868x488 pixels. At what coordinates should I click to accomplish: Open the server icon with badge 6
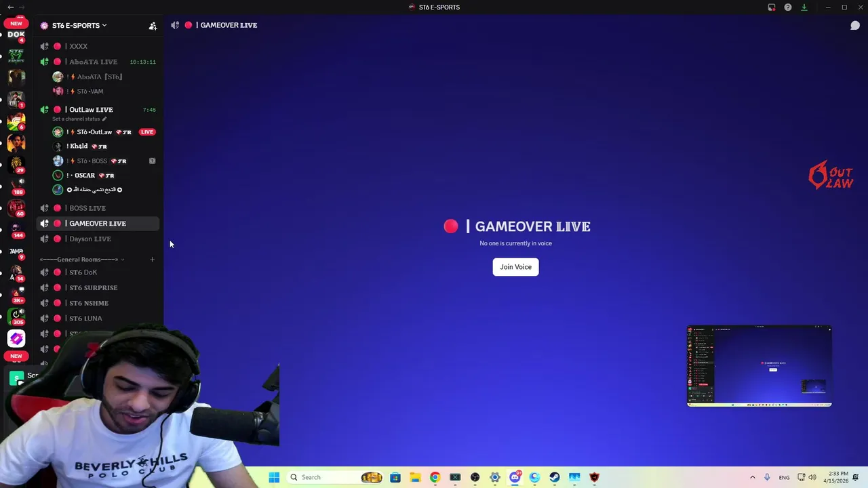tap(16, 121)
